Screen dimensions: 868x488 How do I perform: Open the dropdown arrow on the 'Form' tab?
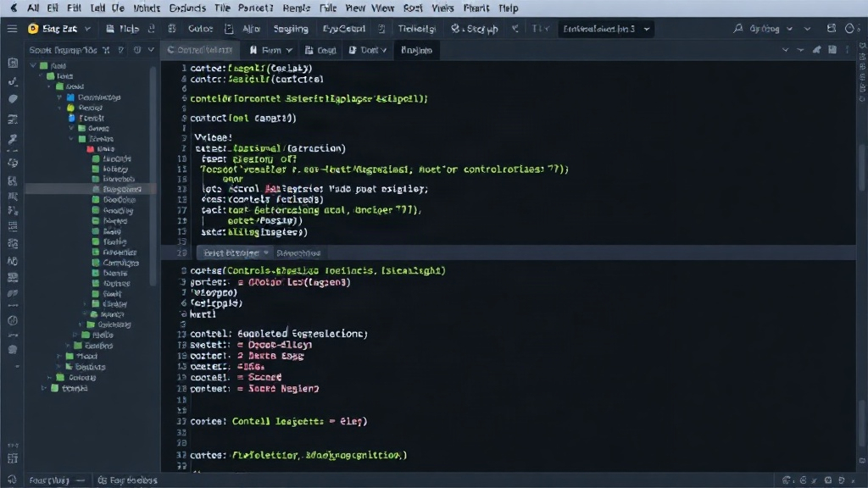point(289,50)
